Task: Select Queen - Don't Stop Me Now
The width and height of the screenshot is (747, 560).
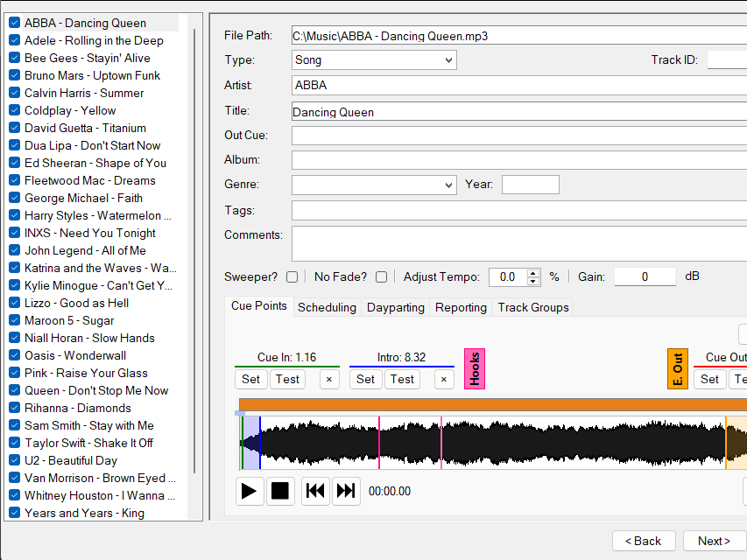Action: point(96,390)
